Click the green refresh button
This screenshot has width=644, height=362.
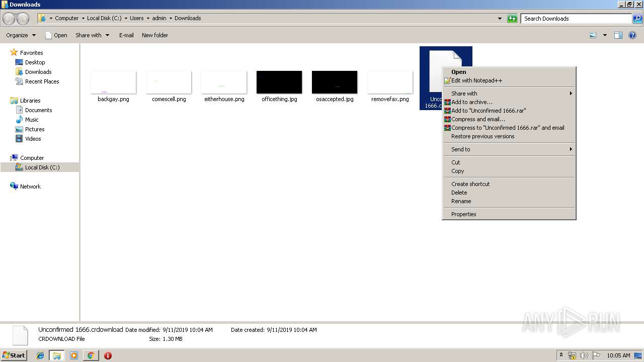512,19
